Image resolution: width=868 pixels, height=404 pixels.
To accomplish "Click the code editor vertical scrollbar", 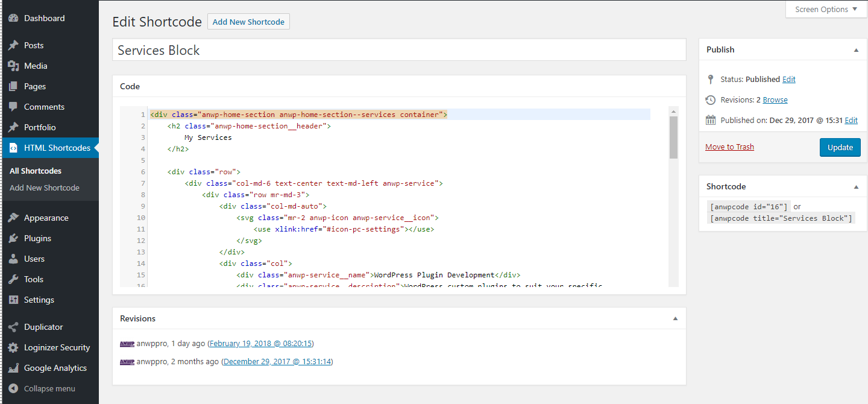I will [x=673, y=137].
